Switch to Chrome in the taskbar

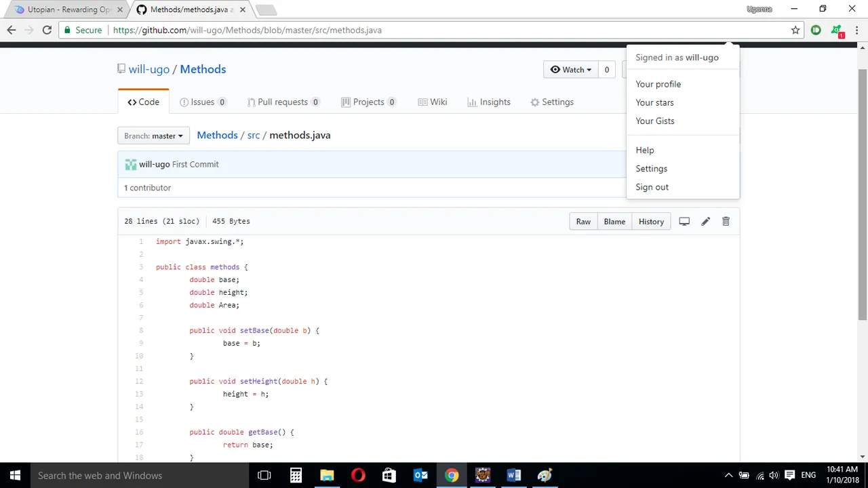[x=452, y=475]
